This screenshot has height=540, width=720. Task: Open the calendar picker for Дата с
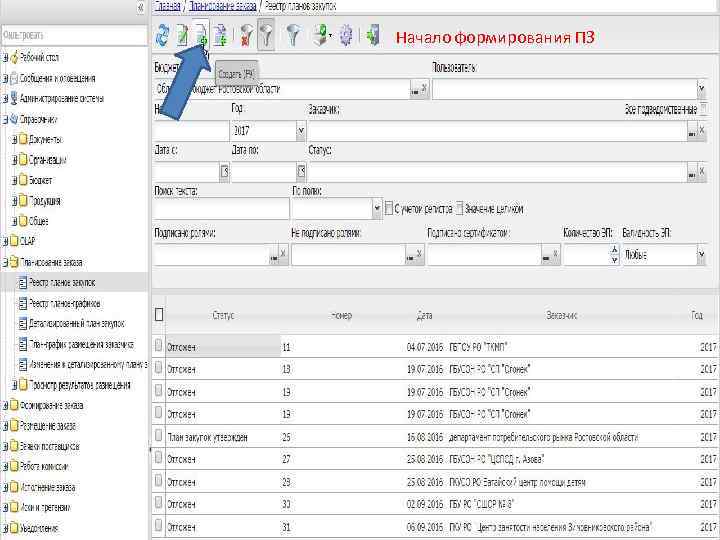point(224,172)
